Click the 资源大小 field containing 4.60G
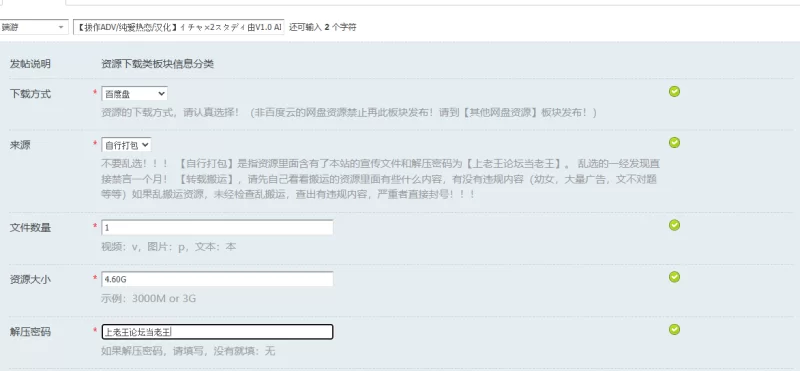This screenshot has width=800, height=371. click(x=217, y=279)
